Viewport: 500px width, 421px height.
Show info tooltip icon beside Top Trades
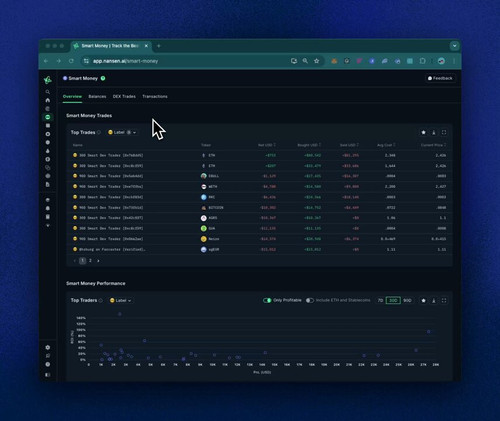99,132
